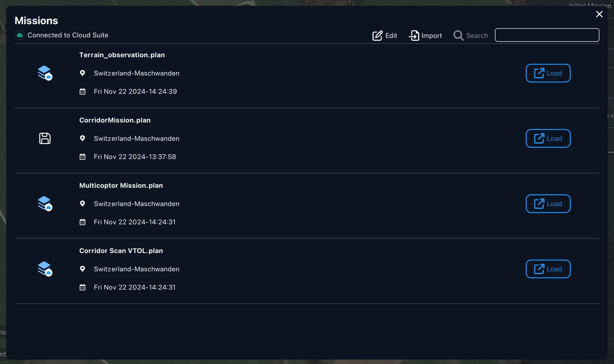Focus the mission search text field
The image size is (614, 364).
(x=547, y=35)
